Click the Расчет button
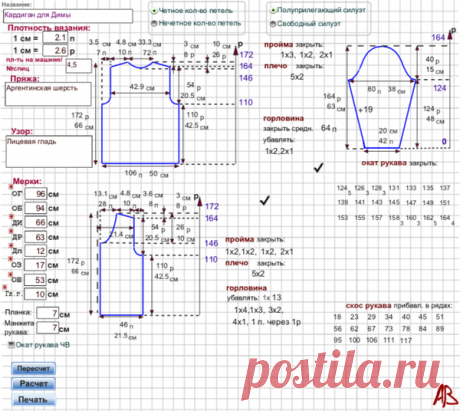This screenshot has width=460, height=411. point(33,384)
